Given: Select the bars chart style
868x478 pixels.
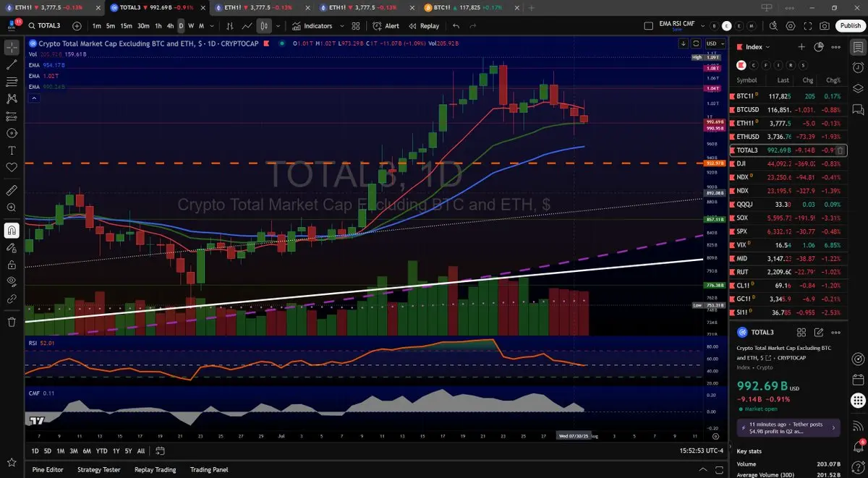Looking at the screenshot, I should pyautogui.click(x=230, y=26).
